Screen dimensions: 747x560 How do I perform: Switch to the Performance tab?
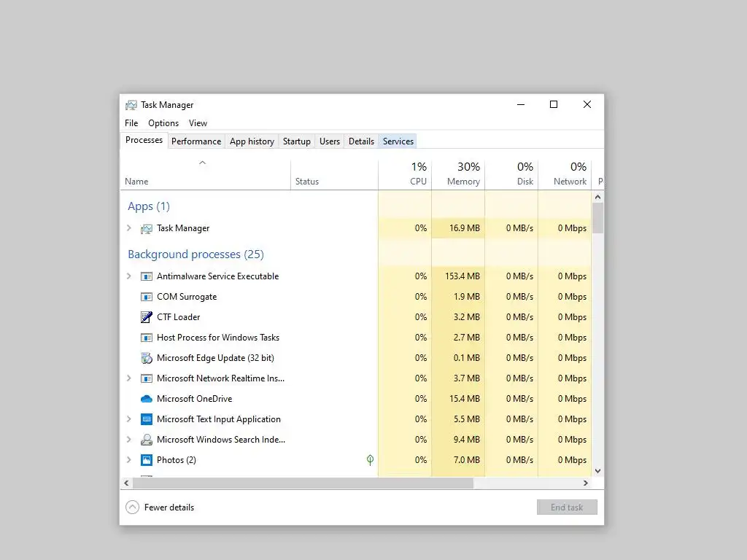pos(196,141)
